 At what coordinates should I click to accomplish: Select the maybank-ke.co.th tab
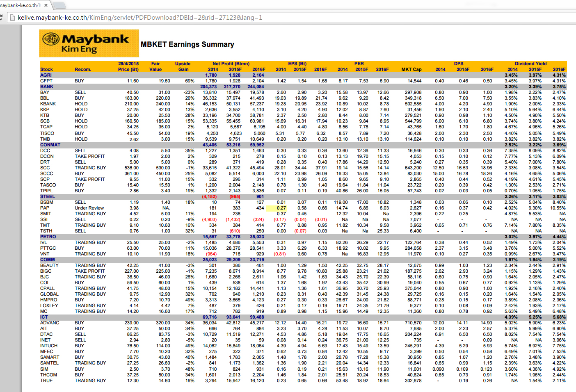[x=21, y=5]
